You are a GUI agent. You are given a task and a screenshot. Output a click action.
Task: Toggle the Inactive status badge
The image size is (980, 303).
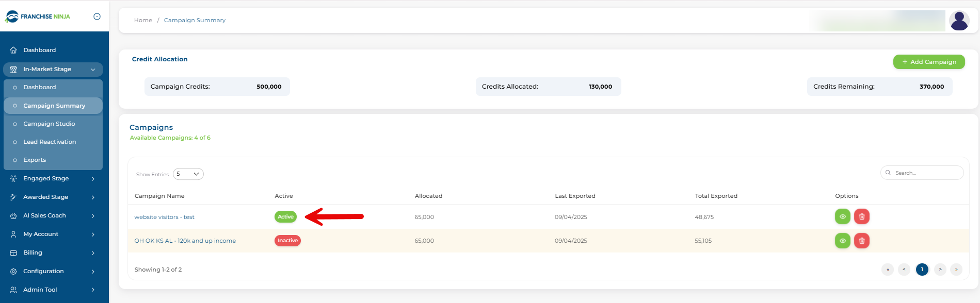[287, 241]
